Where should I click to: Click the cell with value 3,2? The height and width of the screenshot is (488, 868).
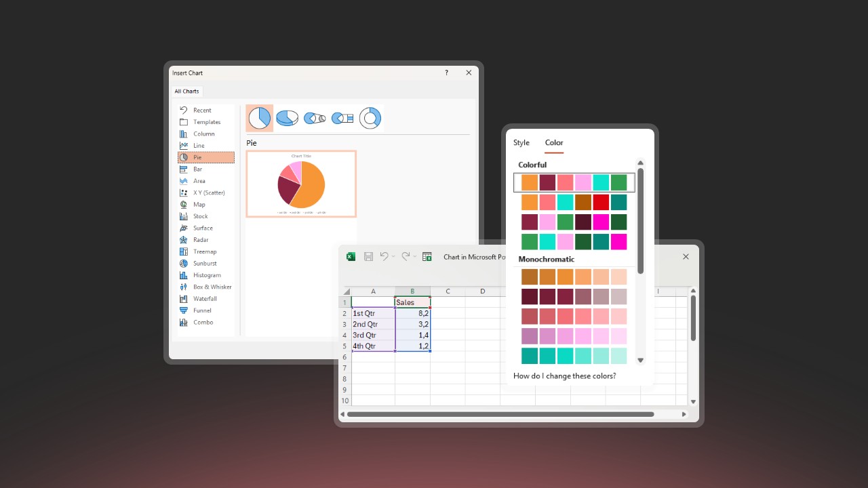412,325
